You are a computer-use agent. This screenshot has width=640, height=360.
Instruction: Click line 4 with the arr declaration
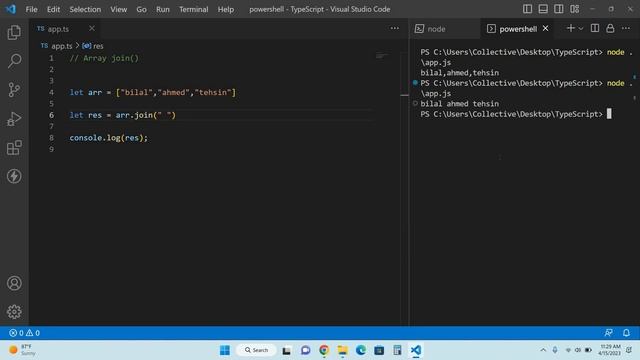(153, 92)
